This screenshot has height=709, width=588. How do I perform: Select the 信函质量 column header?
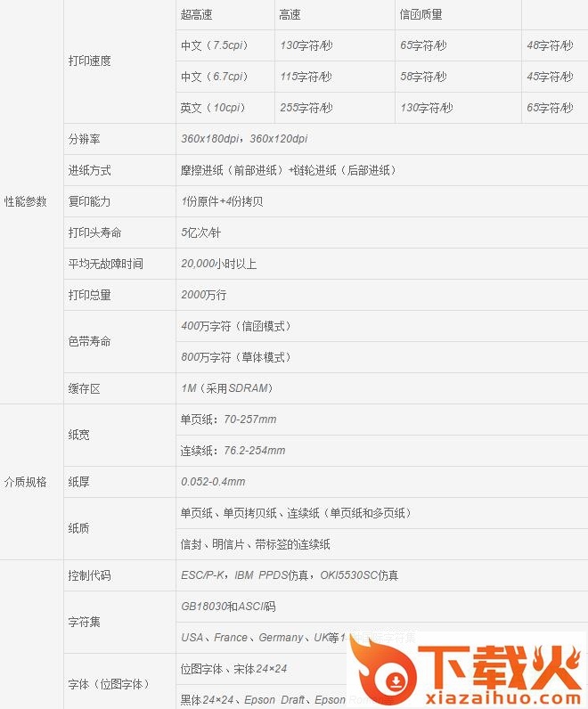click(421, 14)
